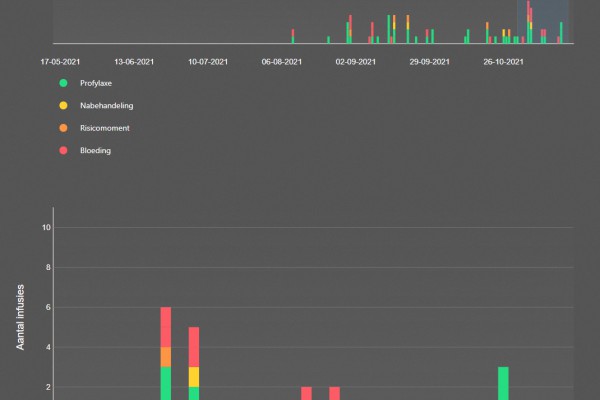Toggle the Nabehandeling series label

(x=106, y=105)
